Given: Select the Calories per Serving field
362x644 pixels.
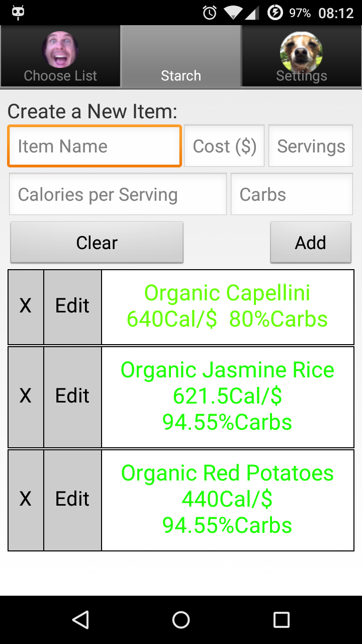Looking at the screenshot, I should click(118, 194).
